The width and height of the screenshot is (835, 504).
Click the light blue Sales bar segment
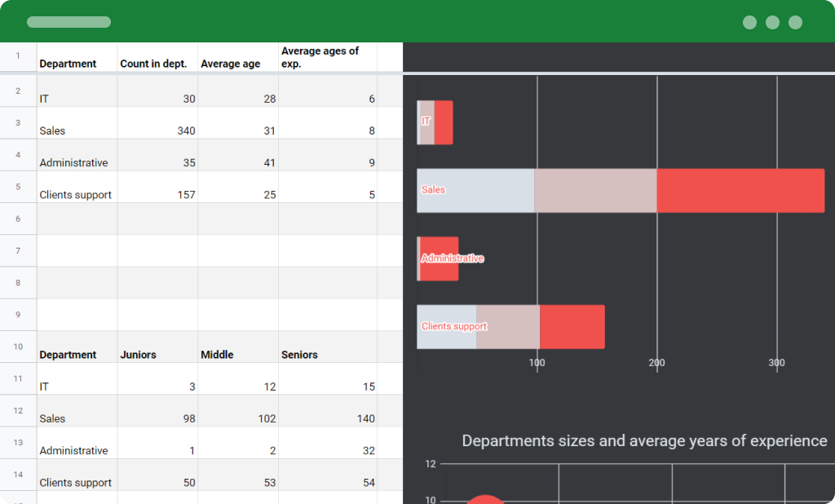[475, 191]
